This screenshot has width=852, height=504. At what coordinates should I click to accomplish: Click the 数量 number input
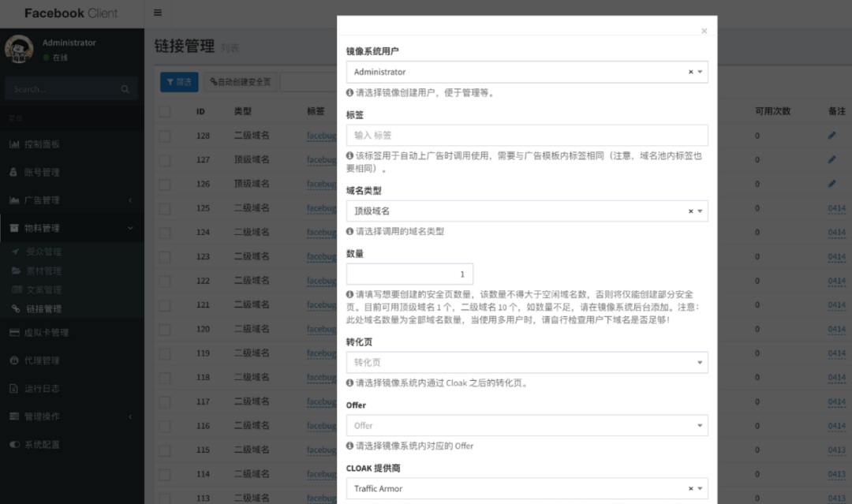coord(409,274)
